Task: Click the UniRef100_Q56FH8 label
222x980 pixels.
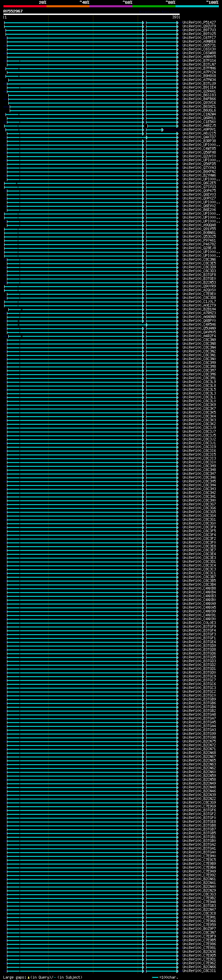Action: point(199,153)
